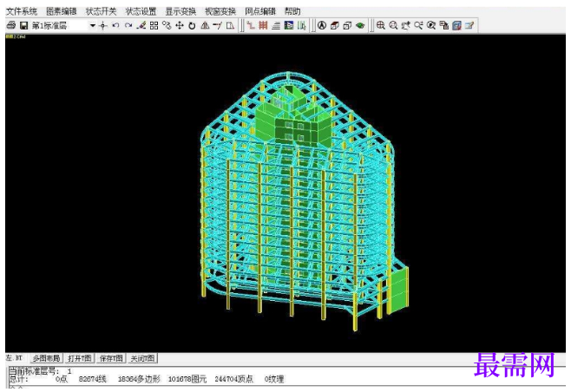
Task: Click the save floppy disk icon
Action: point(24,25)
